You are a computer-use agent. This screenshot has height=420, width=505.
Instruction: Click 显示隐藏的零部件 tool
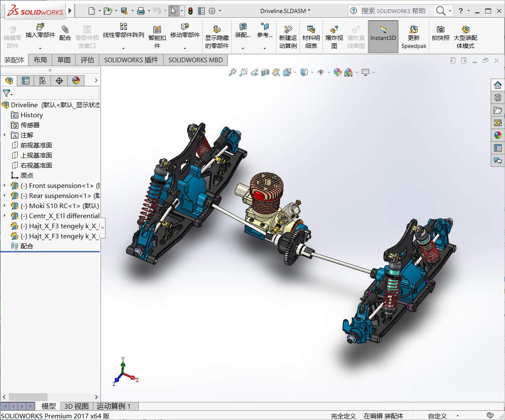pyautogui.click(x=217, y=37)
